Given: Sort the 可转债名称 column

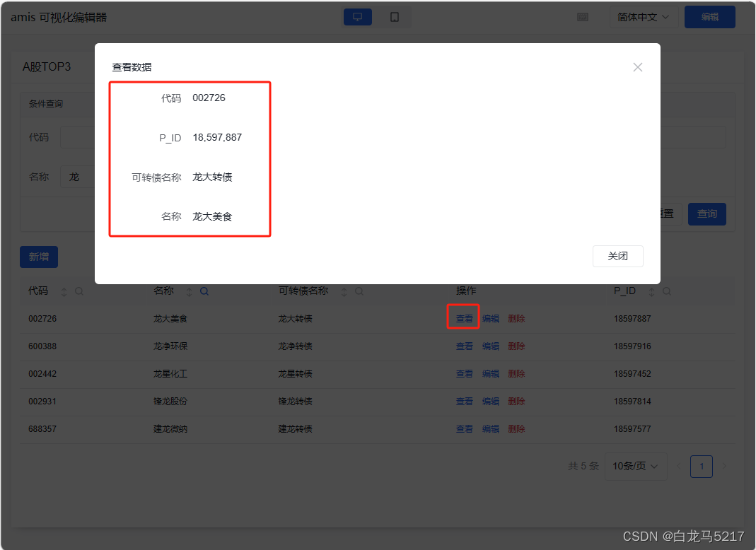Looking at the screenshot, I should 344,292.
